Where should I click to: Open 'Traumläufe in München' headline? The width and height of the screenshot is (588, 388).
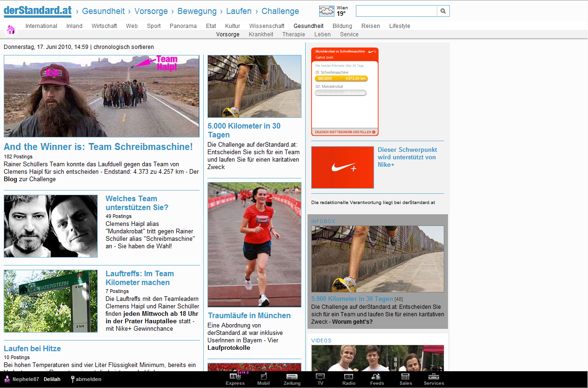click(x=249, y=315)
